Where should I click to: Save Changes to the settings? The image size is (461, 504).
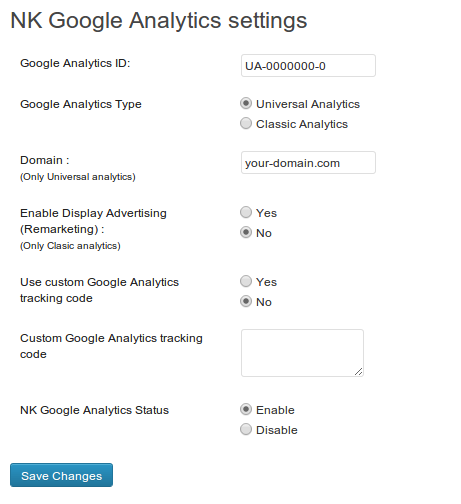(61, 475)
